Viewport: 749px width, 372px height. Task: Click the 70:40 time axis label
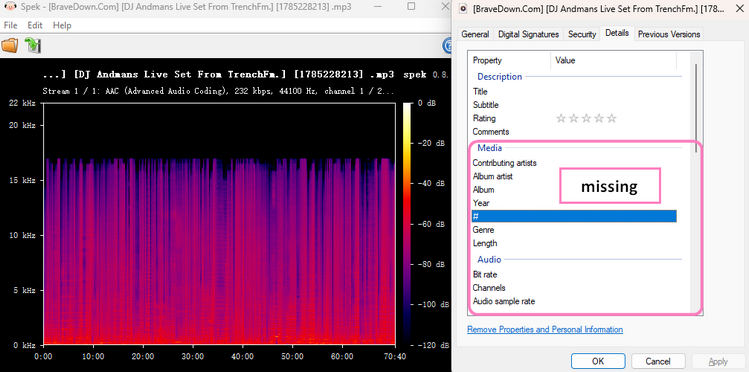(395, 357)
